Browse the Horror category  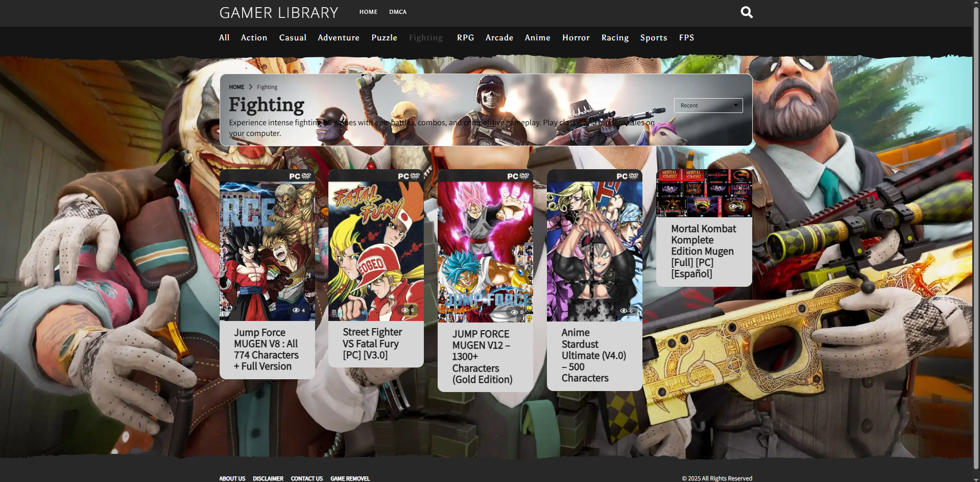click(x=576, y=38)
